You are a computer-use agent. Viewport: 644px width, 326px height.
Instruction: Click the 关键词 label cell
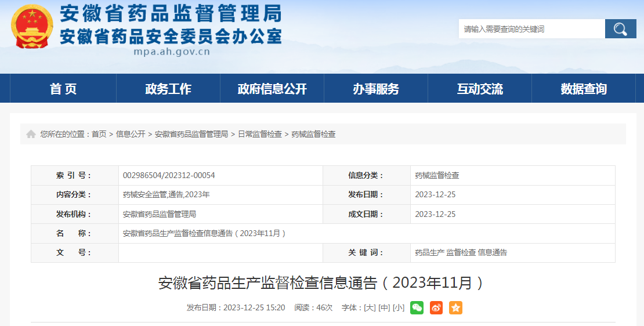366,252
